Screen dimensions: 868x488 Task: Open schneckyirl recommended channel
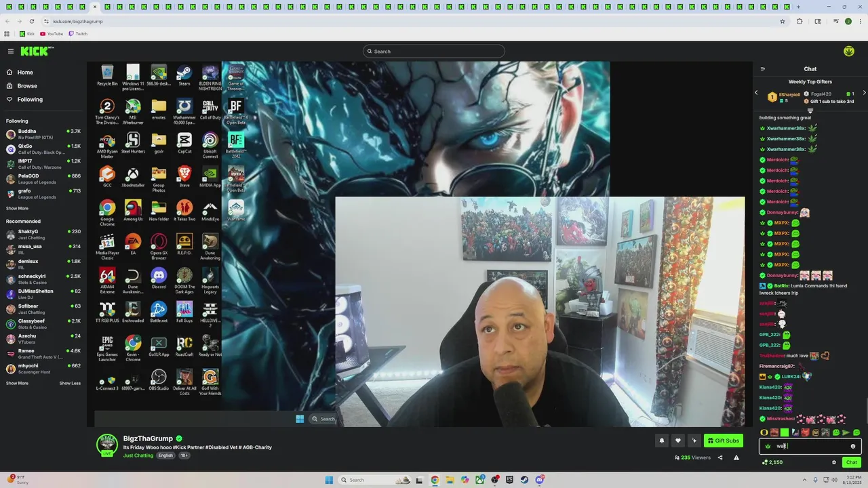(x=43, y=279)
